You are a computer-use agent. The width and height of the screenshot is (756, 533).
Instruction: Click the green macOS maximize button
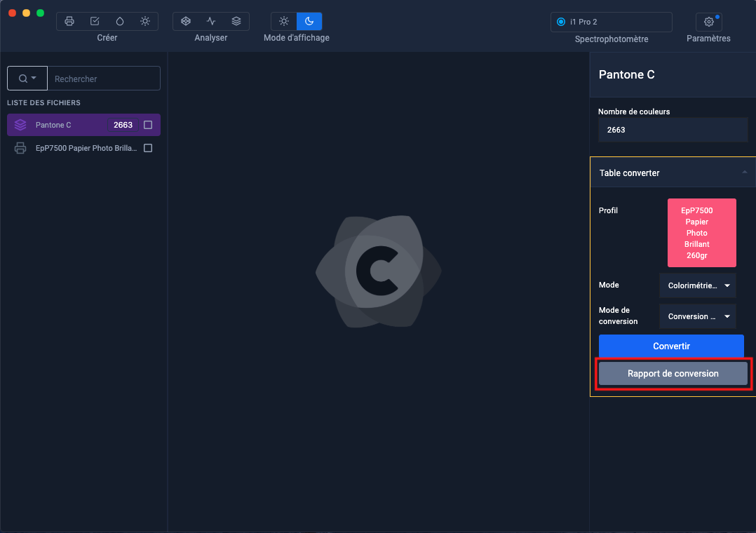click(x=41, y=13)
